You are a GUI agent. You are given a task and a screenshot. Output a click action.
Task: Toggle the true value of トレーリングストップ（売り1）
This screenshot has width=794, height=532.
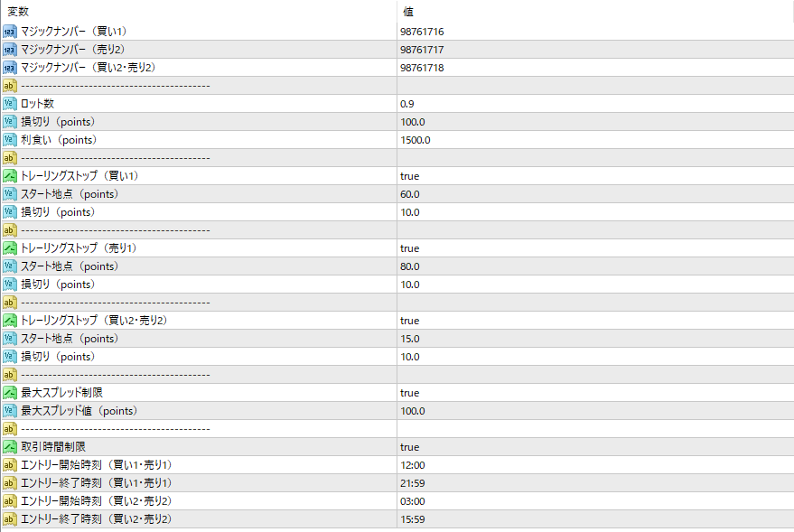[x=410, y=248]
